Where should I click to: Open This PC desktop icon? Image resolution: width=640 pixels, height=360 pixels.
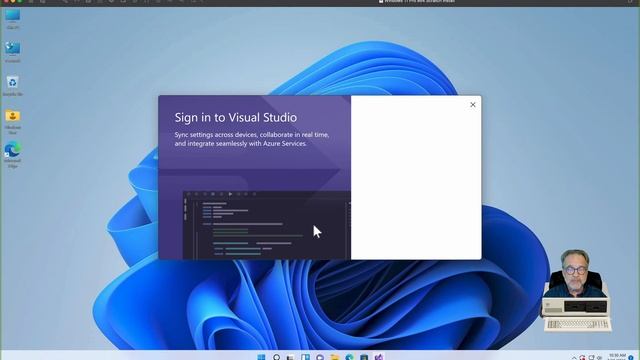(13, 19)
